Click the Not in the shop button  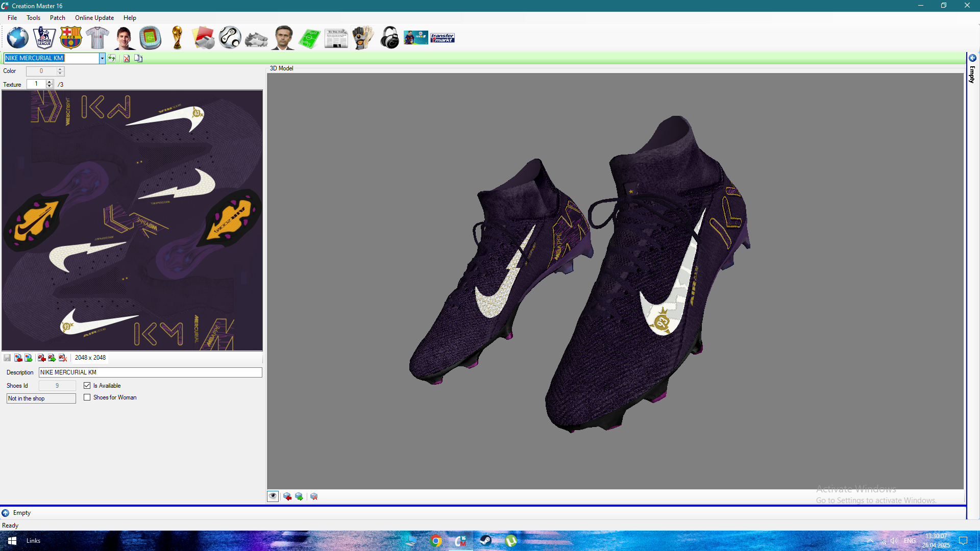click(41, 398)
